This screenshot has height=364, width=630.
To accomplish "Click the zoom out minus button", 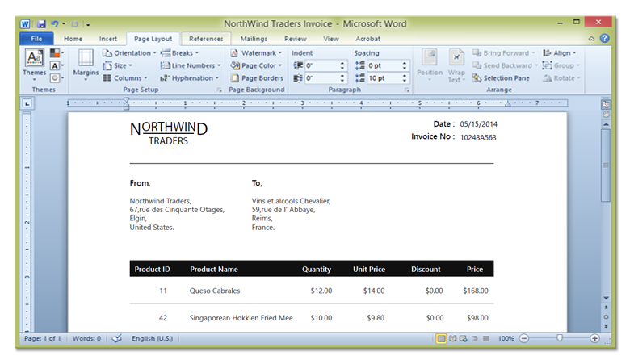I will coord(524,339).
